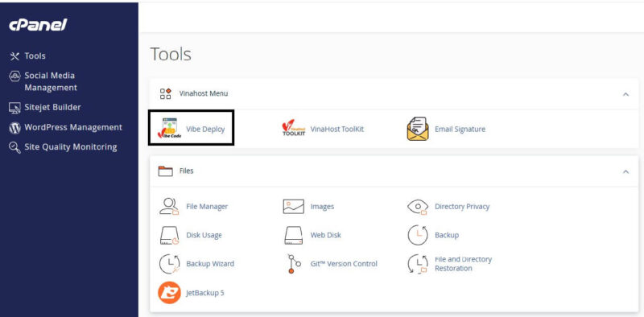Collapse the Files section chevron

tap(625, 171)
